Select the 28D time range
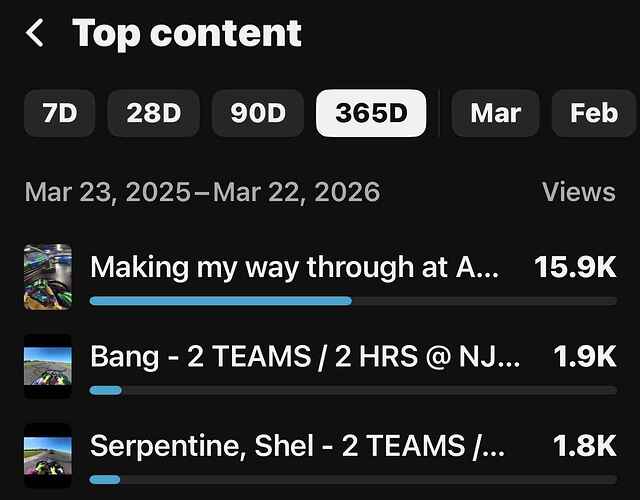The width and height of the screenshot is (640, 500). point(153,113)
